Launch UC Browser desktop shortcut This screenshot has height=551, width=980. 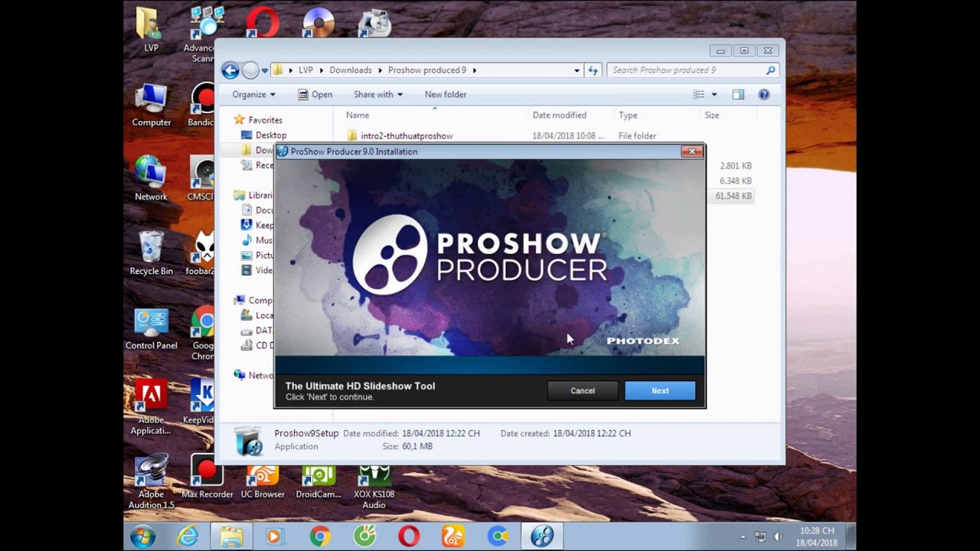click(x=263, y=482)
